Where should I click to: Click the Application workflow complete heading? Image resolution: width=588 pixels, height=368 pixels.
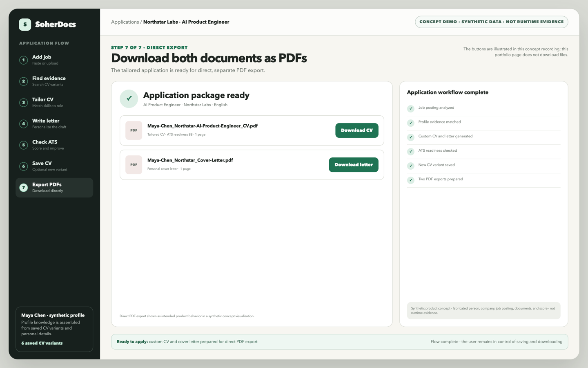[x=448, y=92]
